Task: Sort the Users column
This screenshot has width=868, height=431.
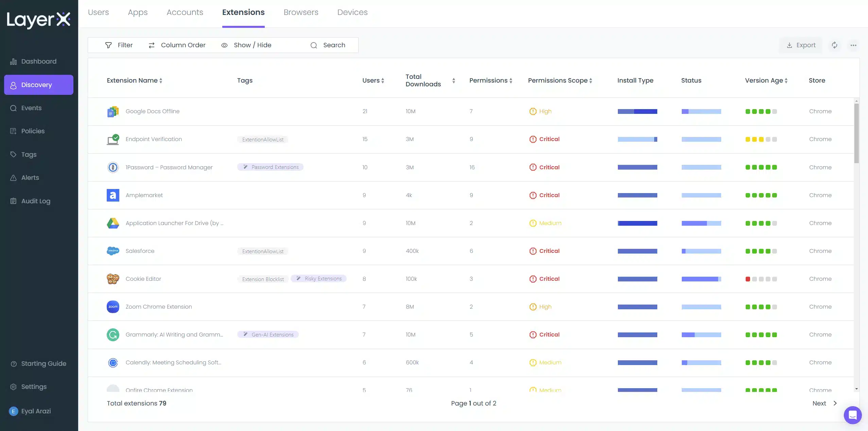Action: click(373, 81)
